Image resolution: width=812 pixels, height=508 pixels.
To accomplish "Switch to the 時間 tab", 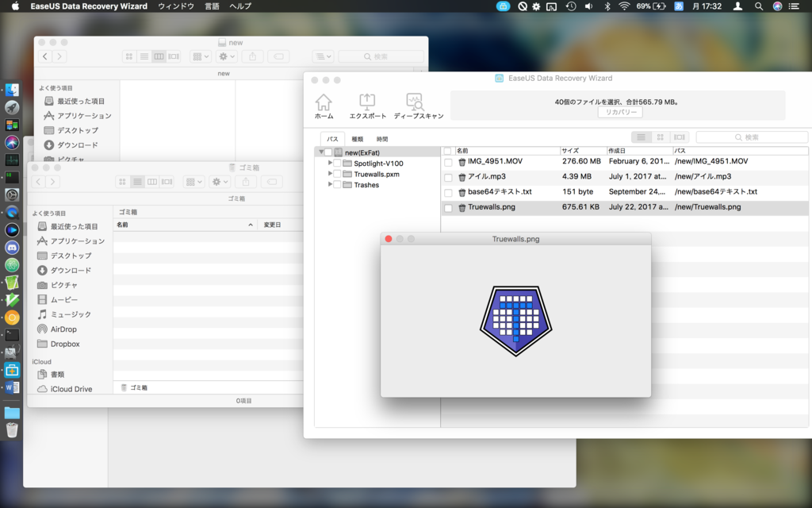I will tap(382, 139).
